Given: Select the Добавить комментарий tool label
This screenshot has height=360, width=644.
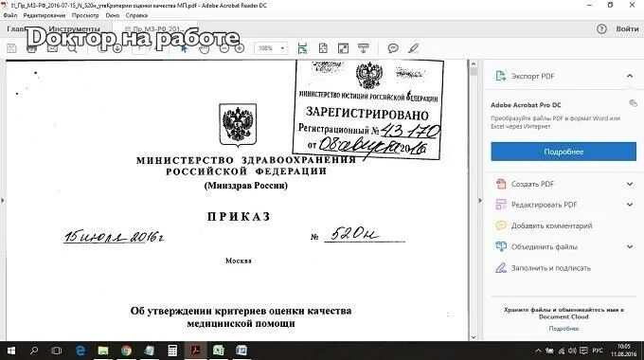Looking at the screenshot, I should click(551, 225).
